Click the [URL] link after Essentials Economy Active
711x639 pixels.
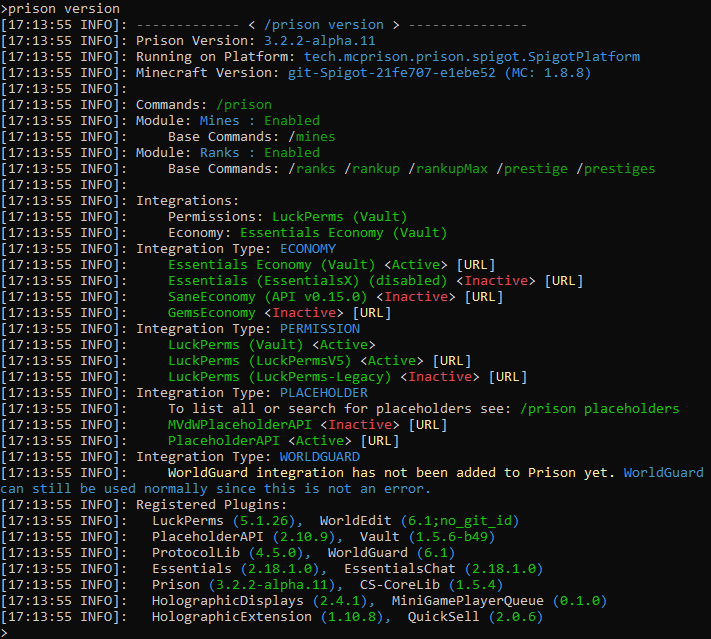[x=476, y=265]
